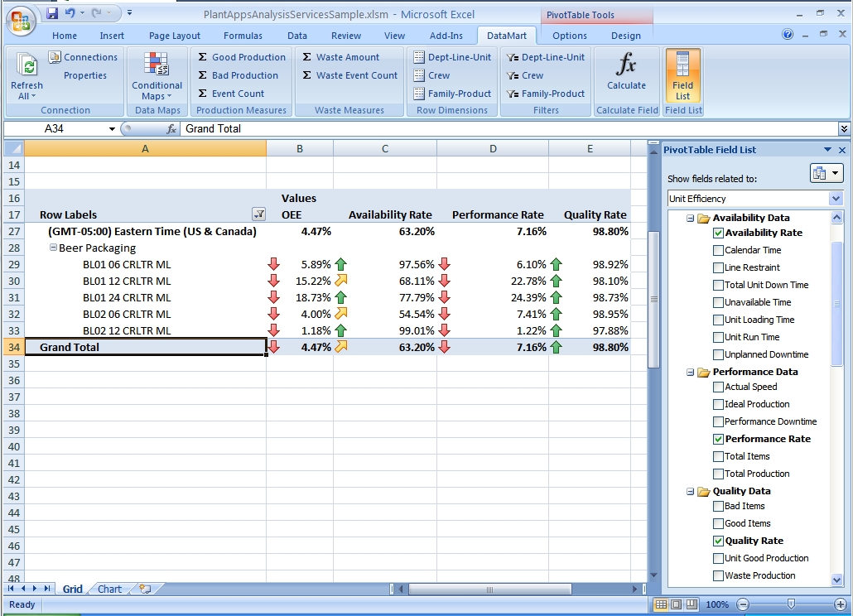This screenshot has height=616, width=853.
Task: Open the Review ribbon tab
Action: coord(346,36)
